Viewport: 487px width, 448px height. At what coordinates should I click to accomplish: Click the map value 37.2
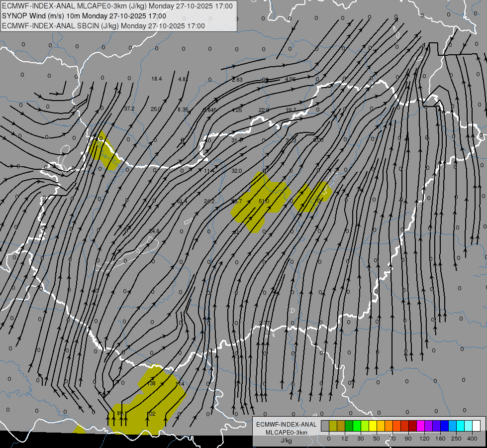(x=129, y=109)
